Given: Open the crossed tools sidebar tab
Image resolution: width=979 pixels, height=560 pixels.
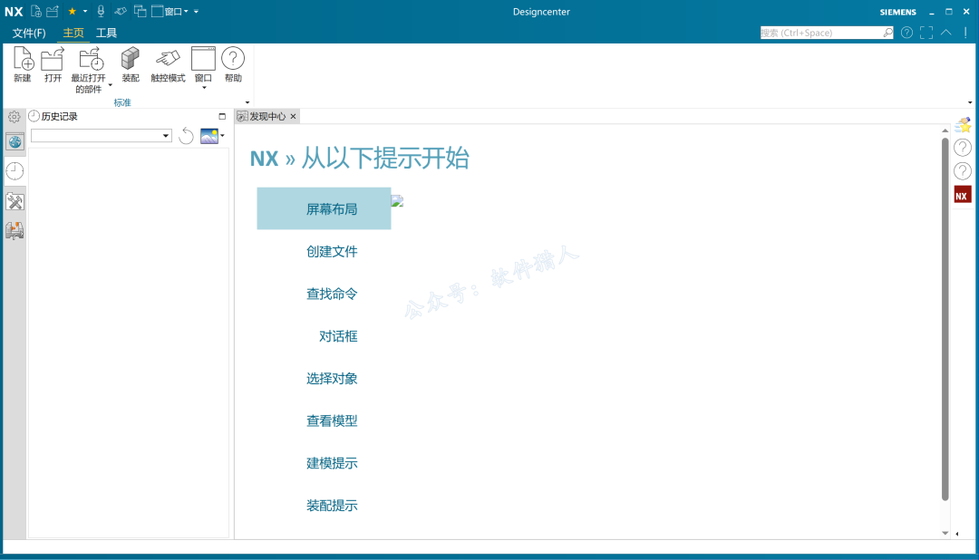Looking at the screenshot, I should pos(15,201).
